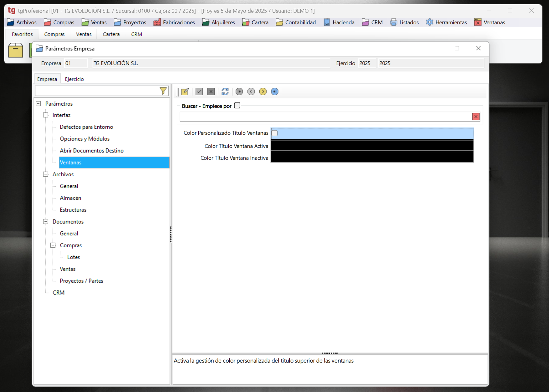Select Opciones y Módulos tree item
549x392 pixels.
[85, 139]
